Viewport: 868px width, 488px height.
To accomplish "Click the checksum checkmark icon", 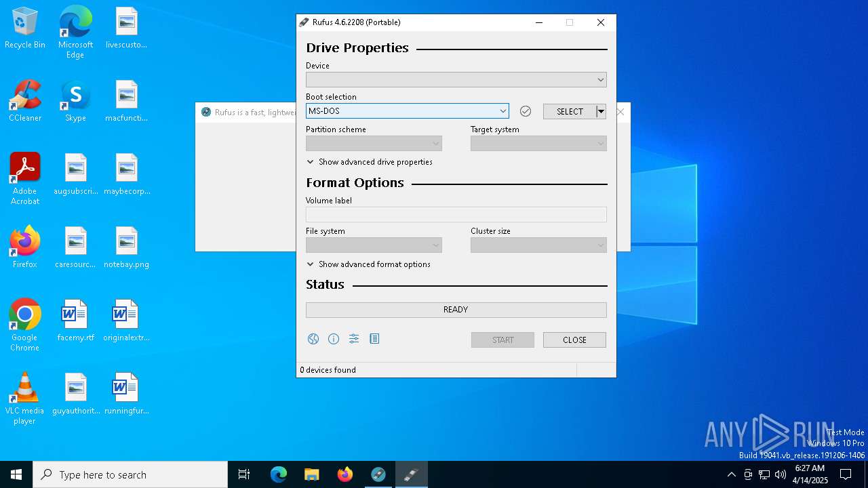I will click(x=526, y=111).
